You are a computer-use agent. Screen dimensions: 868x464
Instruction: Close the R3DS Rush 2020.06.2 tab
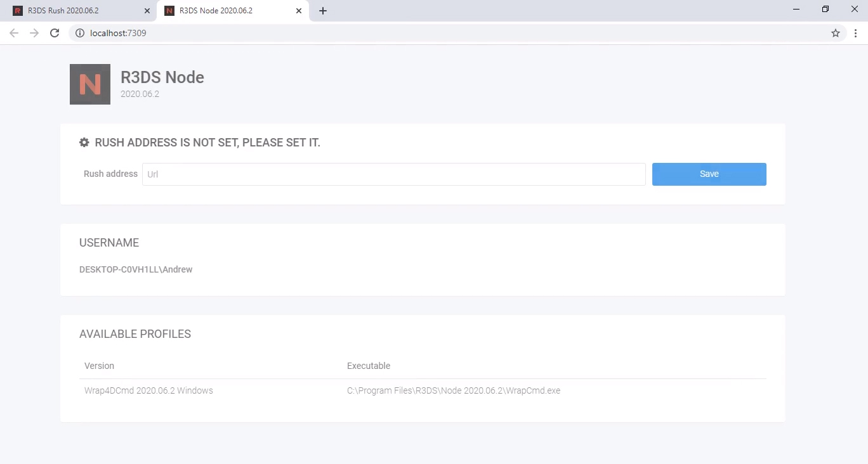point(147,11)
